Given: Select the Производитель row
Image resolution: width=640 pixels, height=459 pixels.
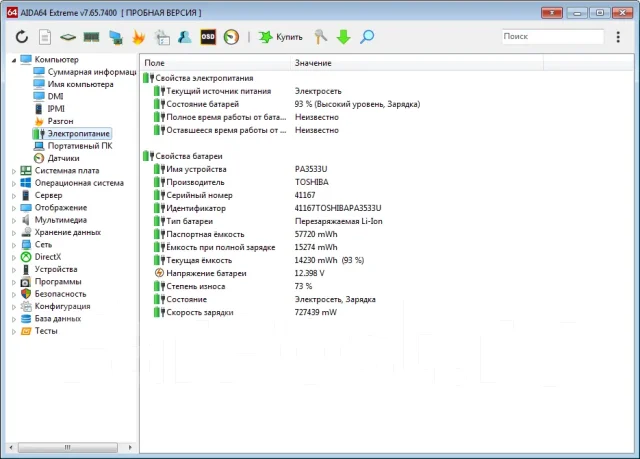Looking at the screenshot, I should point(241,182).
